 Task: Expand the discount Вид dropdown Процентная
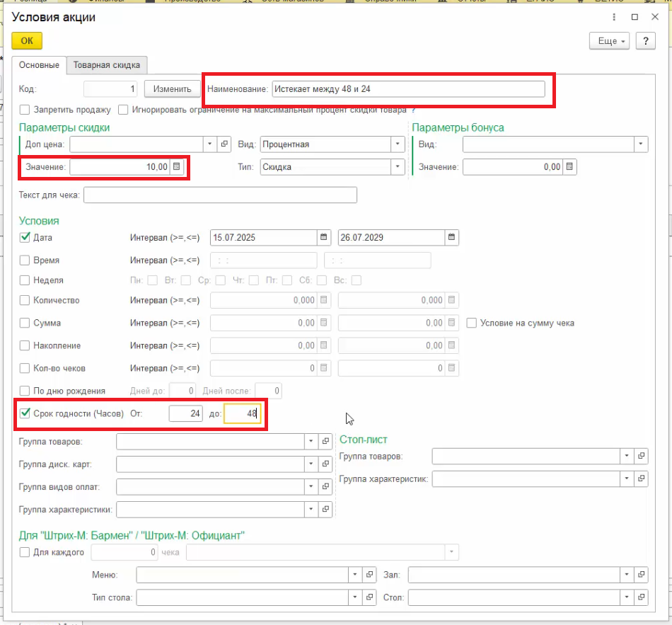tap(398, 144)
